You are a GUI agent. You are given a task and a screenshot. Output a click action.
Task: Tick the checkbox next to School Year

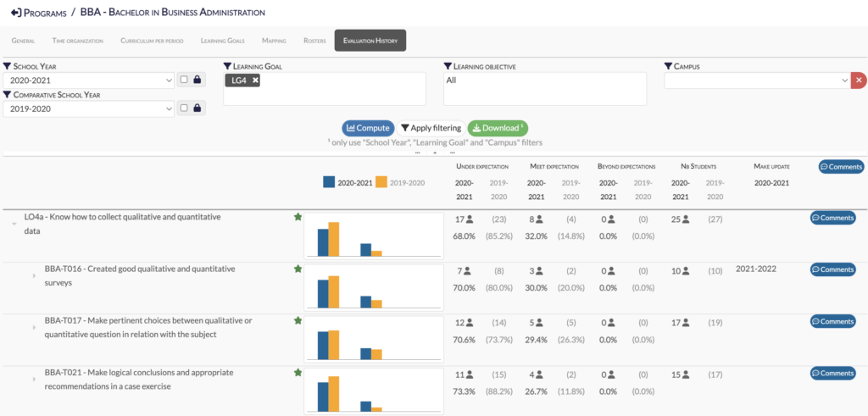pos(184,80)
